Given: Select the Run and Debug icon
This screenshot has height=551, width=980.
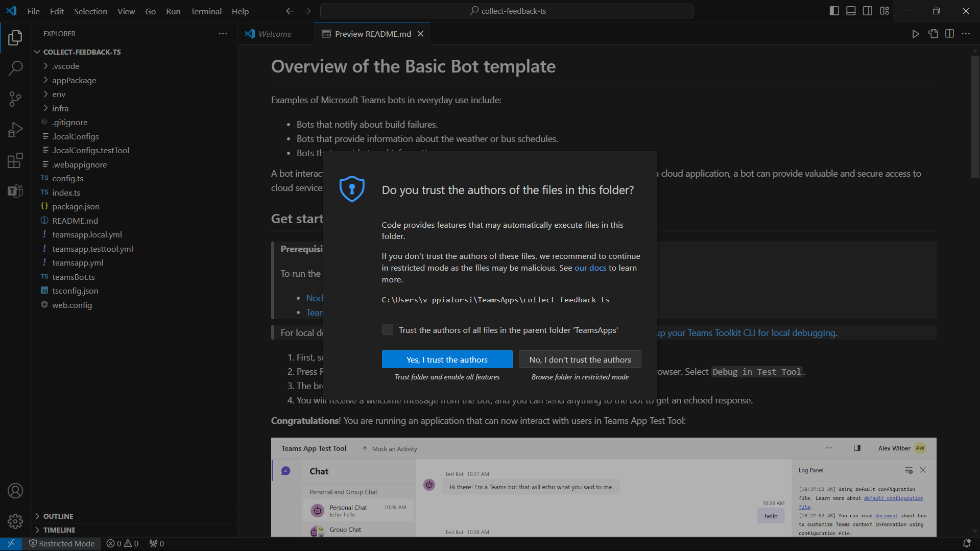Looking at the screenshot, I should click(x=15, y=129).
